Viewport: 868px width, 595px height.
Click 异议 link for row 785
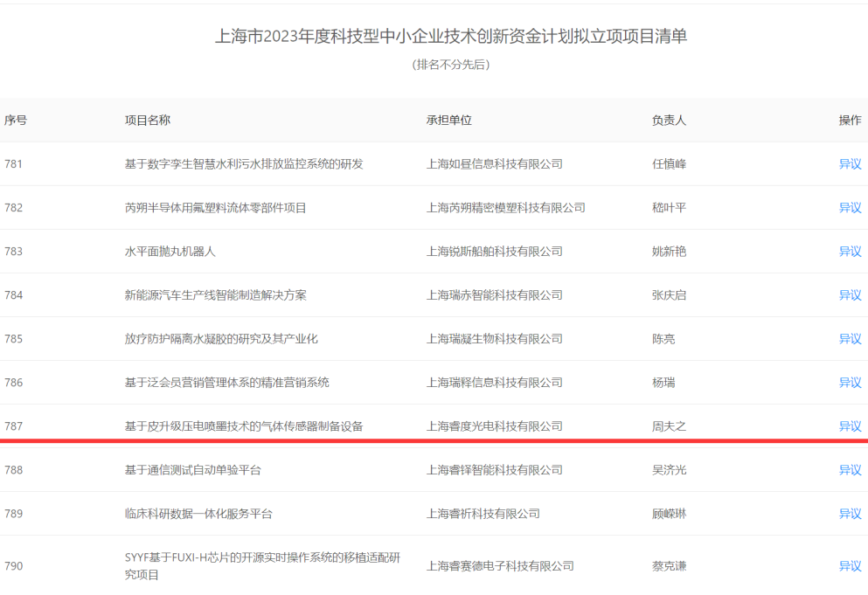tap(850, 339)
